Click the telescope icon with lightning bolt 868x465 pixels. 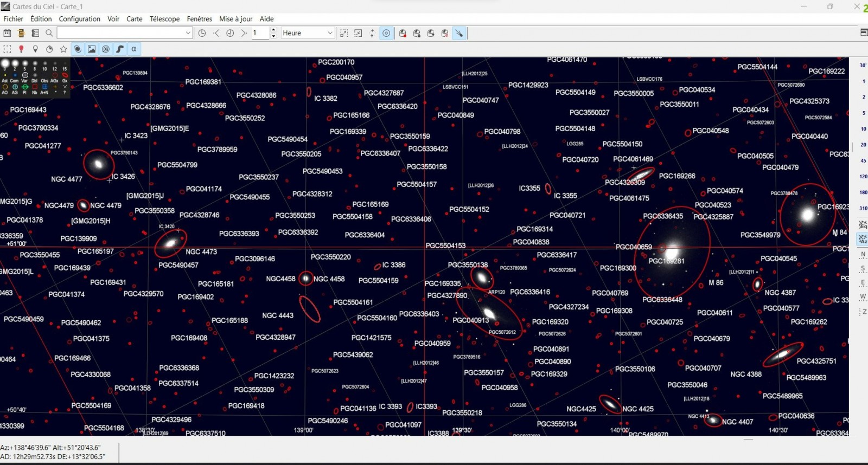pos(431,33)
